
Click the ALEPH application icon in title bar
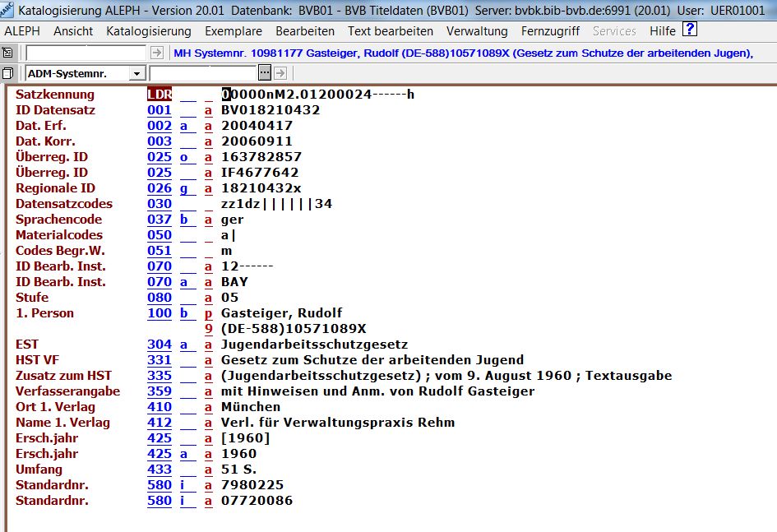pos(7,10)
